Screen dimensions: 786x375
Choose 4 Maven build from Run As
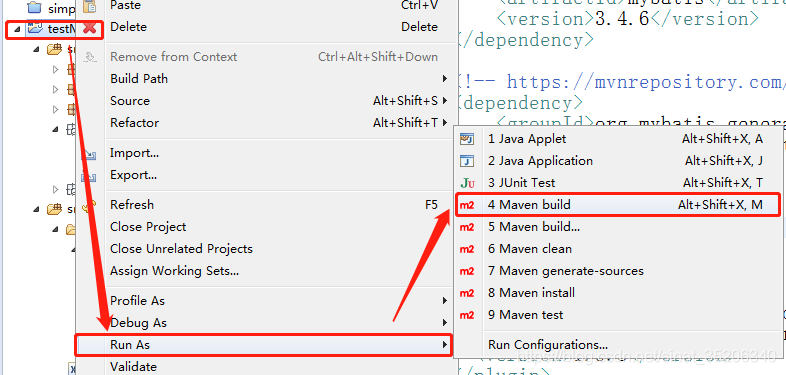pyautogui.click(x=618, y=205)
